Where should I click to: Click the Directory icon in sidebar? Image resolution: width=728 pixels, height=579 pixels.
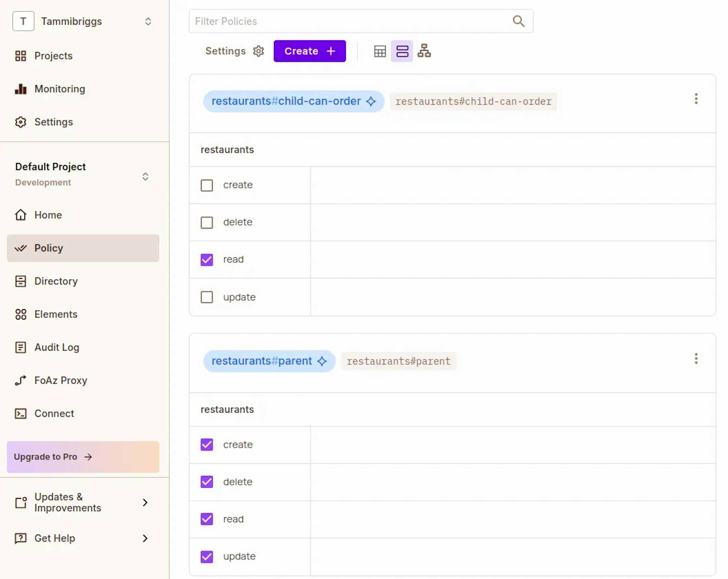point(21,281)
